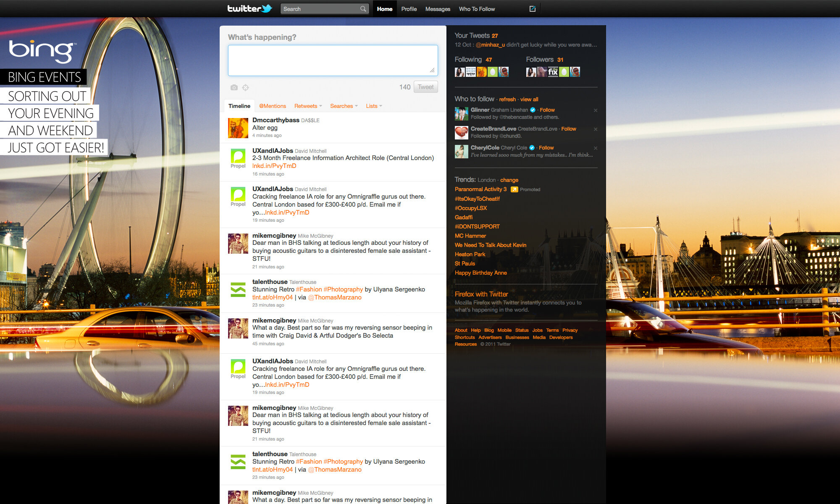The width and height of the screenshot is (840, 504).
Task: Click the talenthouse avatar icon
Action: 238,290
